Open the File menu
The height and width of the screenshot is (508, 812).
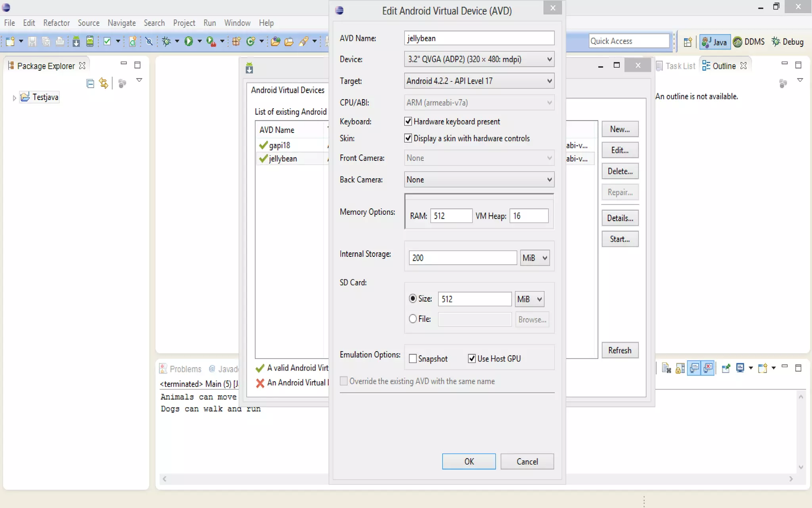click(10, 23)
